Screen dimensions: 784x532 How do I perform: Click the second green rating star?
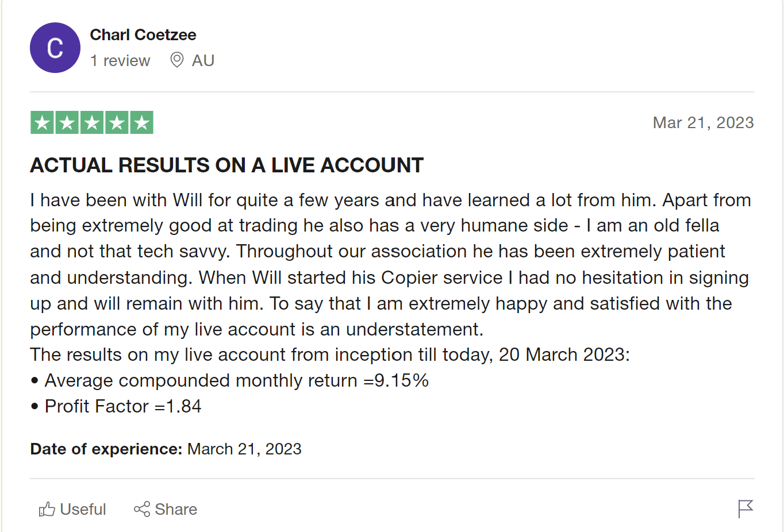point(67,122)
